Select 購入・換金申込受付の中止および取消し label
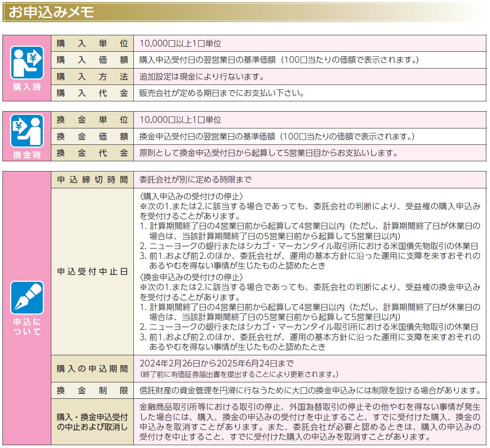Viewport: 490px width, 448px height. tap(92, 422)
